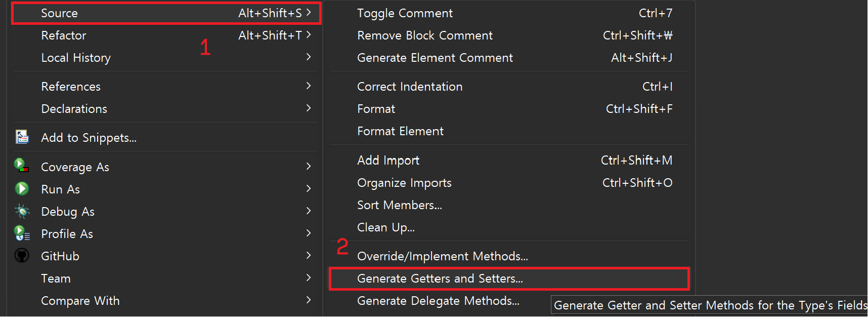Viewport: 868px width, 317px height.
Task: Select Organize Imports
Action: pos(509,183)
